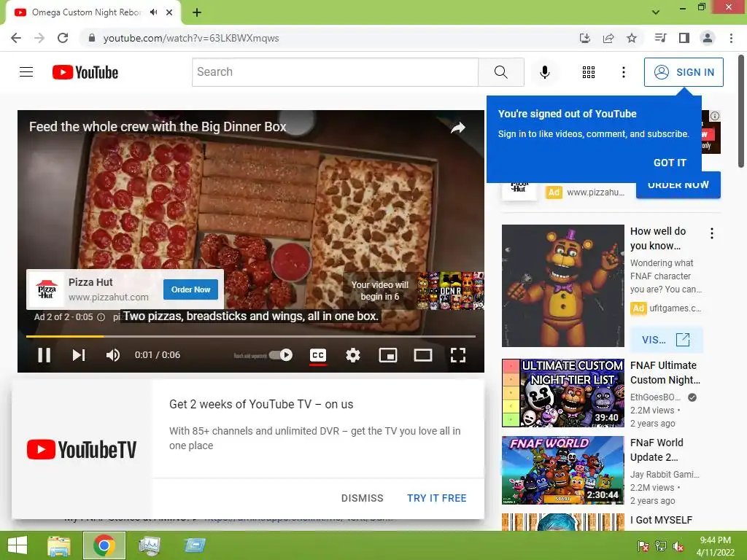747x560 pixels.
Task: Skip to the next video
Action: click(x=79, y=355)
